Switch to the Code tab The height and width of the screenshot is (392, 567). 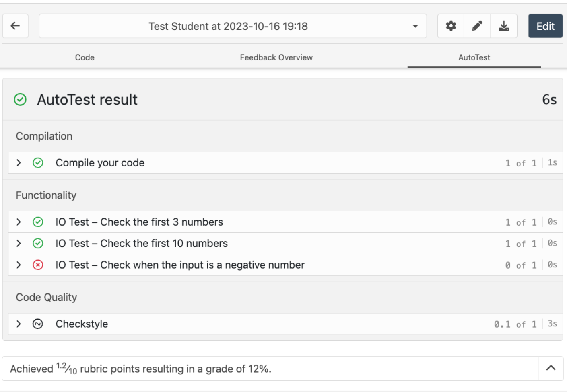click(x=85, y=57)
